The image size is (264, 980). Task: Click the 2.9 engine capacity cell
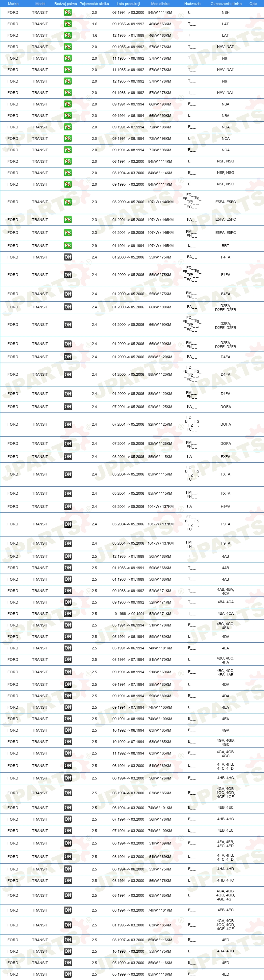(94, 246)
